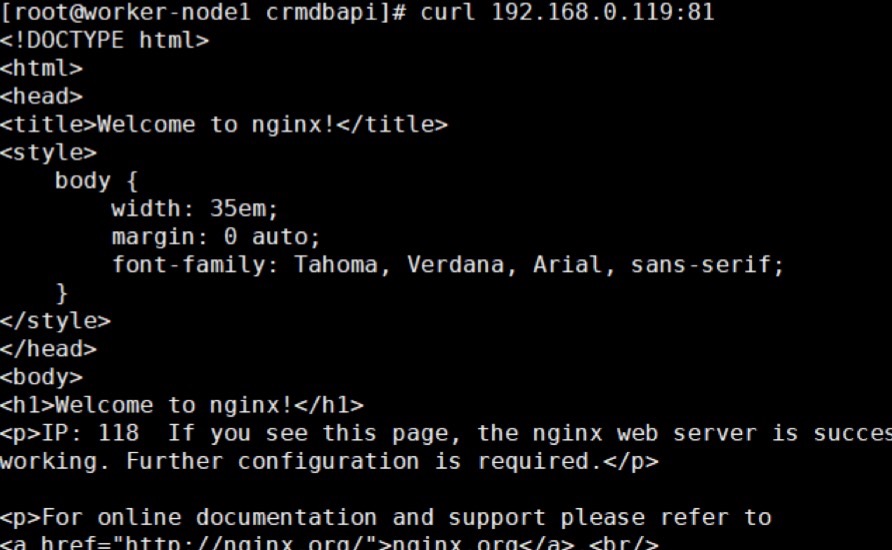Click the closing head tag line

pos(48,349)
